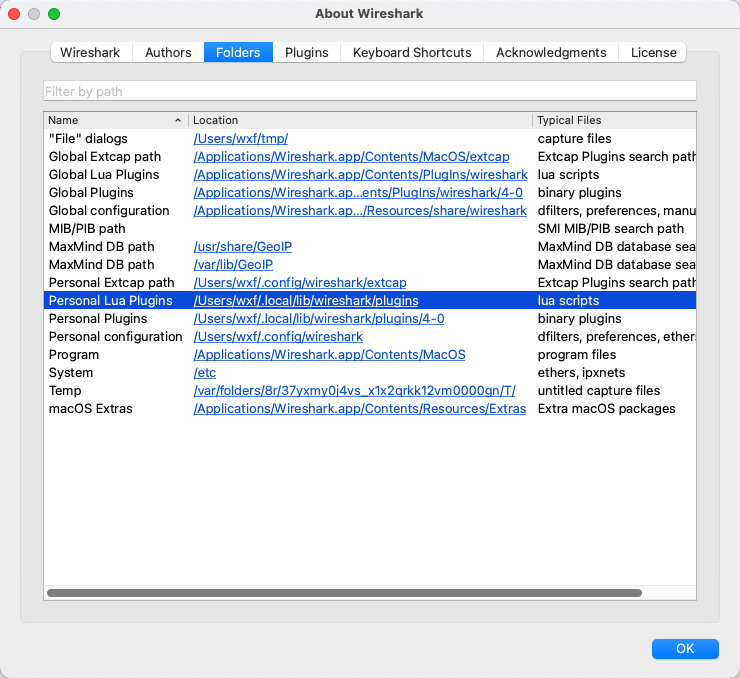Open Global Plugins wireshark/4-0 link
Viewport: 740px width, 678px height.
point(358,193)
